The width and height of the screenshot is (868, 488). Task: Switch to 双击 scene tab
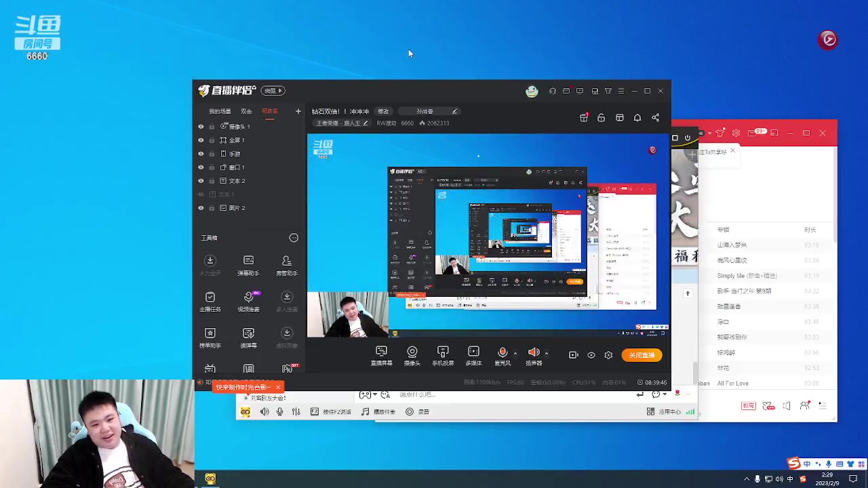(246, 111)
